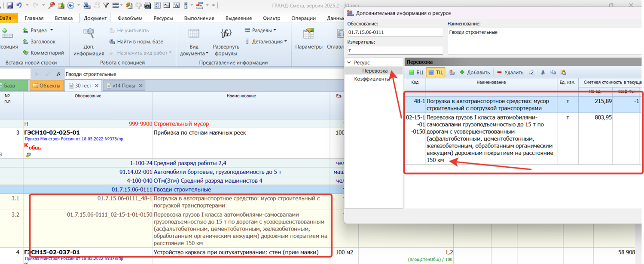Collapse the Ресурс tree node

[349, 63]
